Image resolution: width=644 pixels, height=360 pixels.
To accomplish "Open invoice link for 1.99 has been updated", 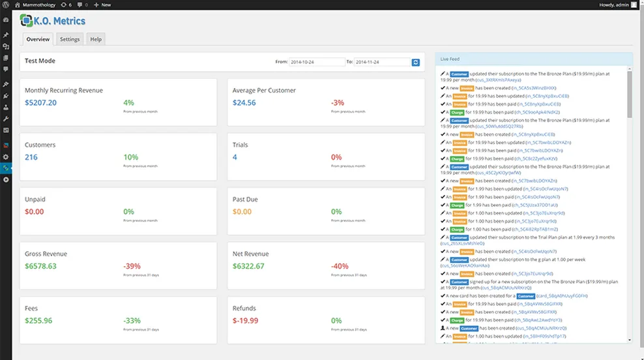I will 546,189.
